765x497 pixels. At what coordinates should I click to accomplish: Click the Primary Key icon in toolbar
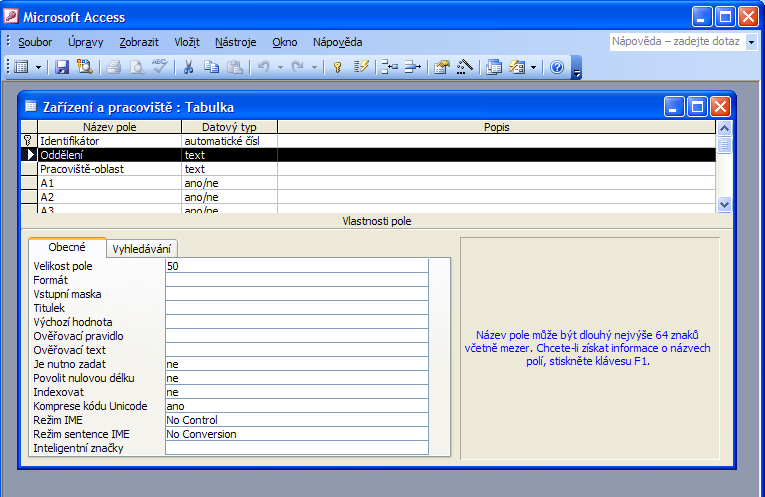pos(337,67)
